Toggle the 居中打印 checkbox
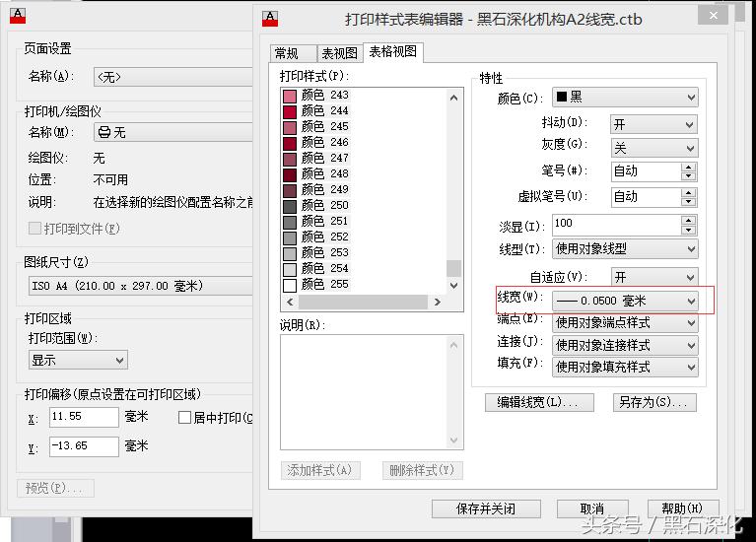Screen dimensions: 756x542 [184, 418]
